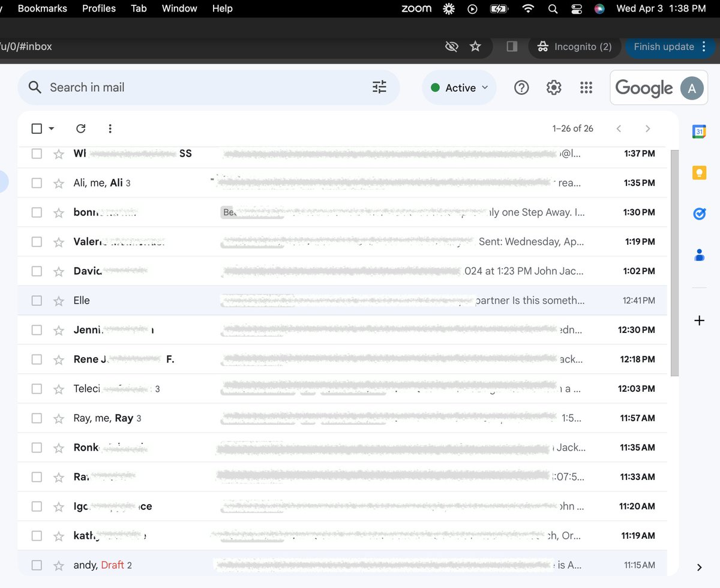This screenshot has height=588, width=720.
Task: Open Contacts side panel
Action: [699, 255]
